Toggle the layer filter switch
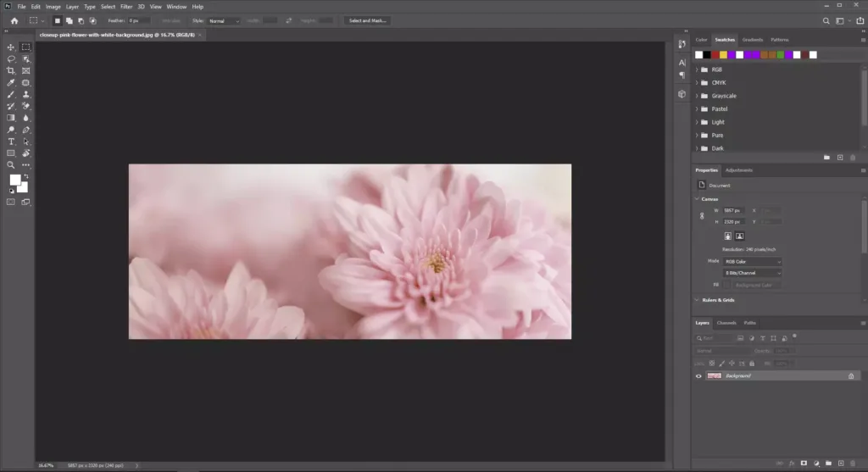 click(x=794, y=336)
